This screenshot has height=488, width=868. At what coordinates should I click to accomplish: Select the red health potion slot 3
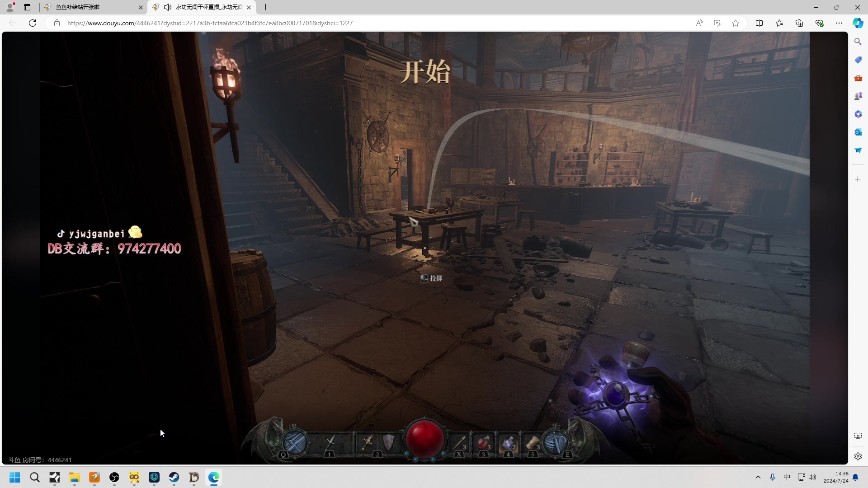(x=484, y=443)
